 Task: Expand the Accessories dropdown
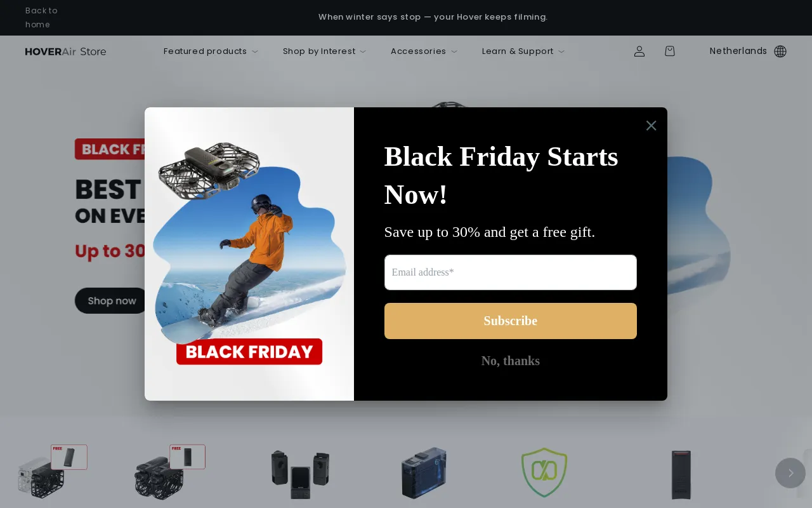coord(424,51)
